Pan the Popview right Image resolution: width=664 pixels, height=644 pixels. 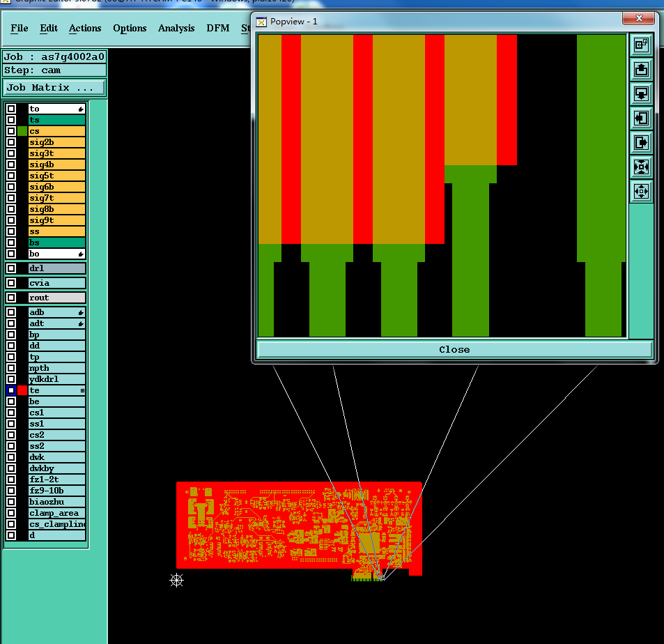(641, 142)
